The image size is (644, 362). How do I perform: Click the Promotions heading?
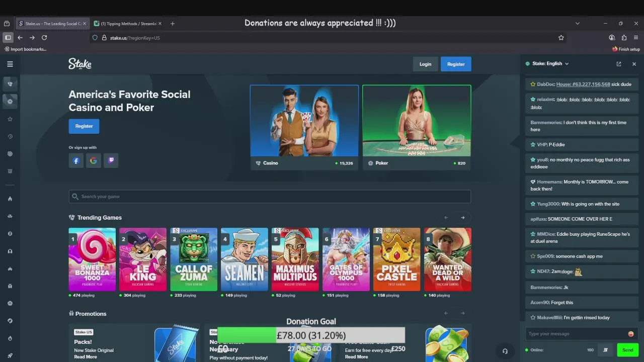[91, 314]
